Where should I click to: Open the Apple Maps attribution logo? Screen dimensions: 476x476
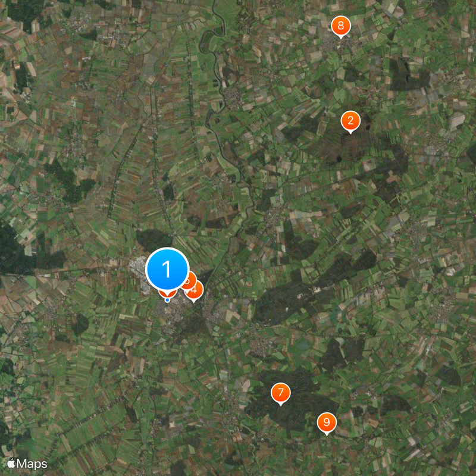click(11, 464)
